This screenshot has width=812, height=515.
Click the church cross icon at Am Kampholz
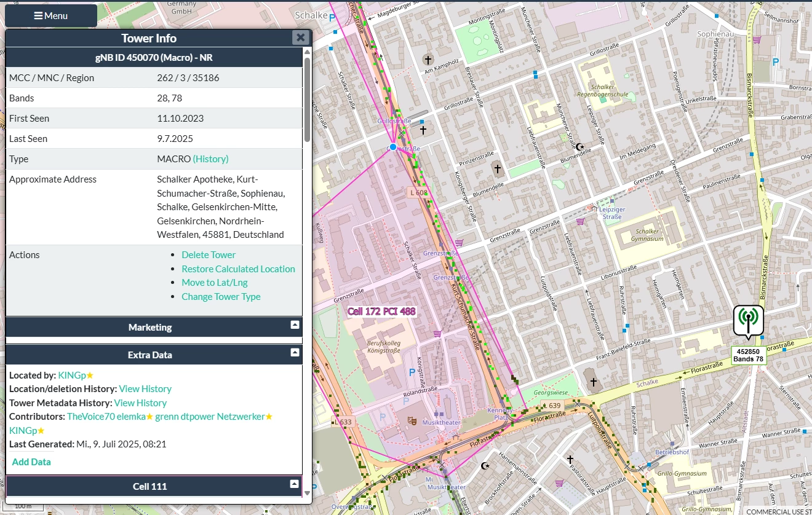428,60
